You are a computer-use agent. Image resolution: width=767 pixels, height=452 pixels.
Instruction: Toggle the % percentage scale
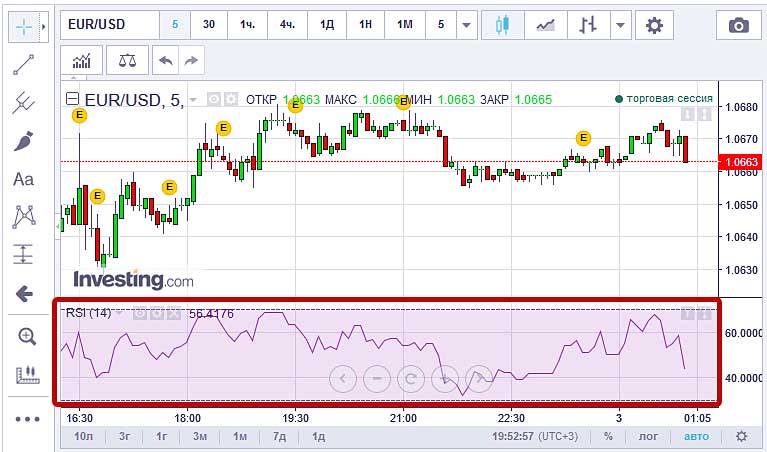[x=608, y=436]
